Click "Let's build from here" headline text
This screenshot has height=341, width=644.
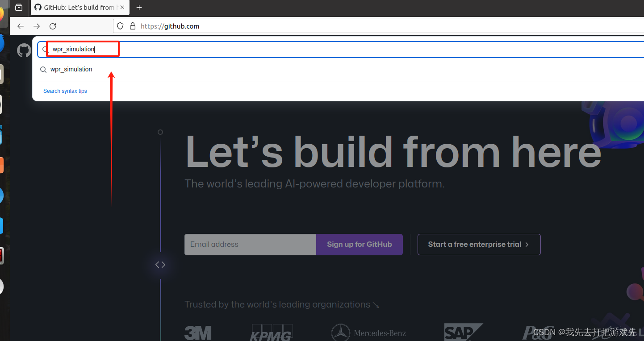pos(393,151)
